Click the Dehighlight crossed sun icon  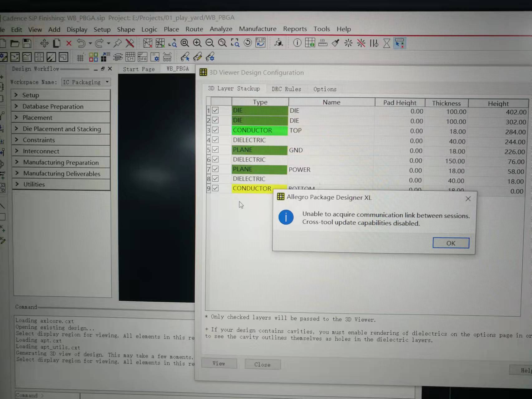pos(361,43)
